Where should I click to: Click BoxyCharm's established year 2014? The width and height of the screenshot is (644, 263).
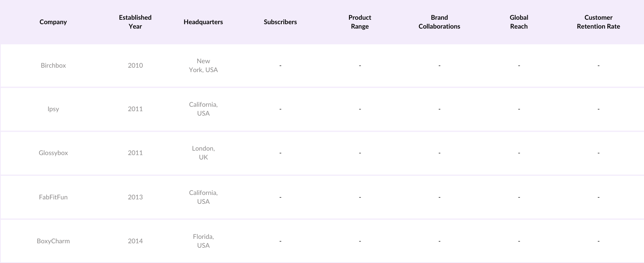point(135,241)
